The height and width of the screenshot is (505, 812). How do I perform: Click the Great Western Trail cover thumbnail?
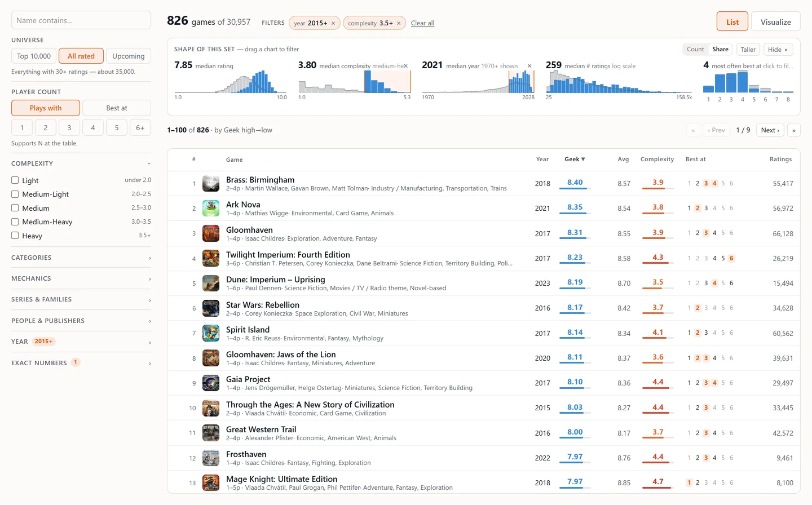[x=211, y=432]
